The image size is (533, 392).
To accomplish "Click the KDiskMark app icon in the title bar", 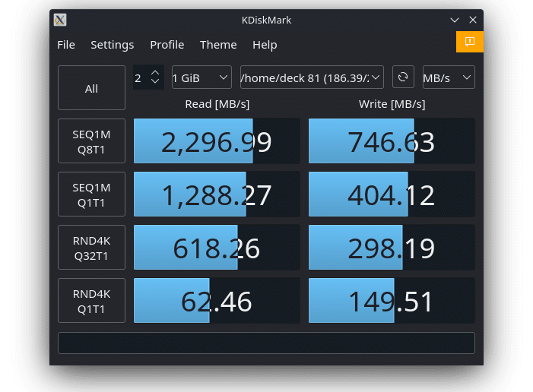I will coord(60,20).
